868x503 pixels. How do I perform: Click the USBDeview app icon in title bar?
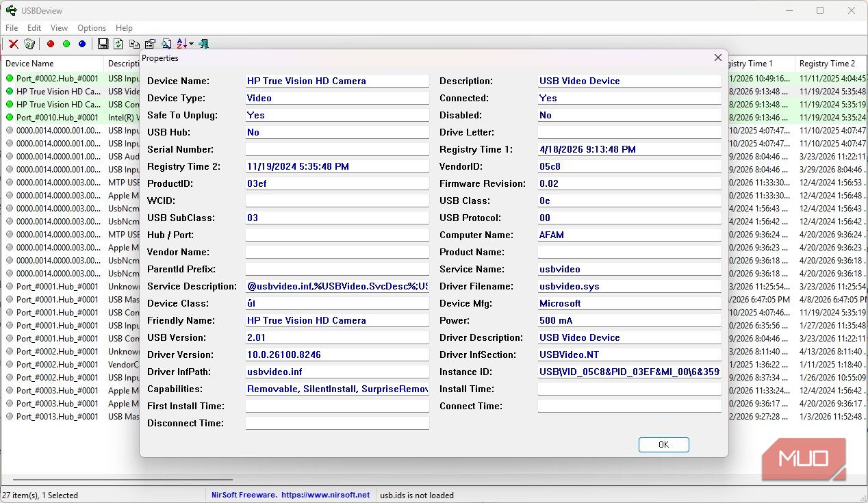(12, 10)
